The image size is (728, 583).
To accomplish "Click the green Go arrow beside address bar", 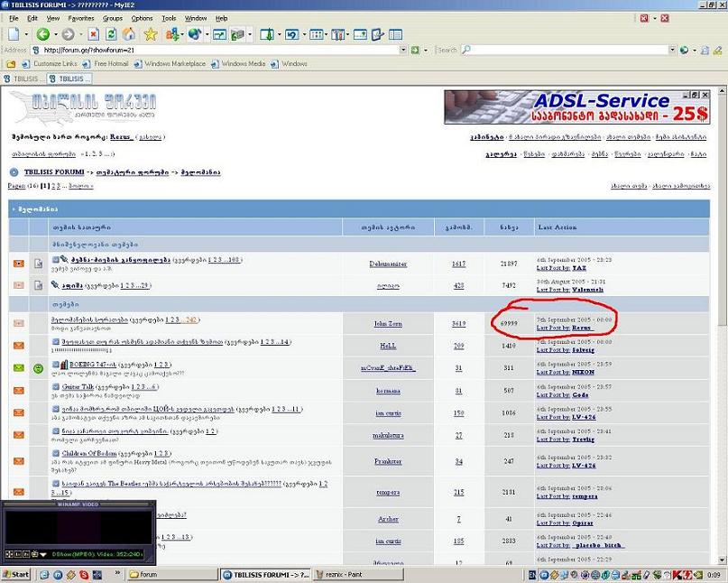I will coord(414,50).
